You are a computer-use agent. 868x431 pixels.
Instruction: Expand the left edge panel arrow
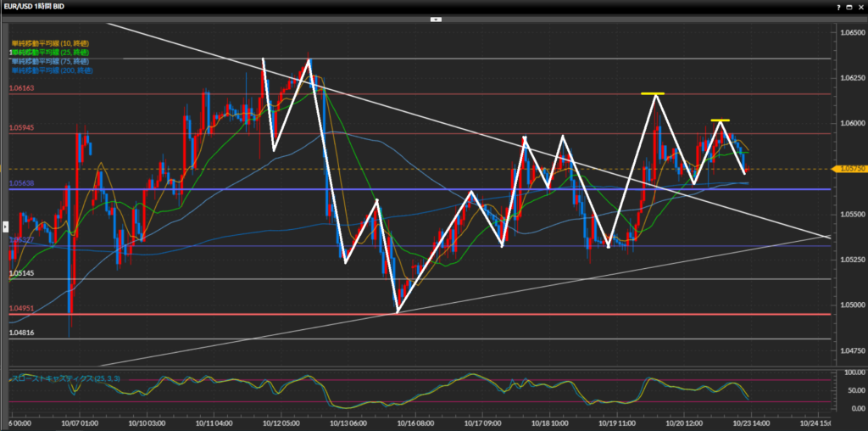point(5,227)
